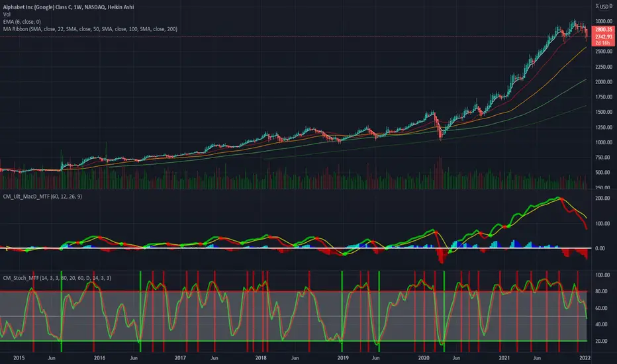Click the 2020 label on time axis

pyautogui.click(x=424, y=357)
